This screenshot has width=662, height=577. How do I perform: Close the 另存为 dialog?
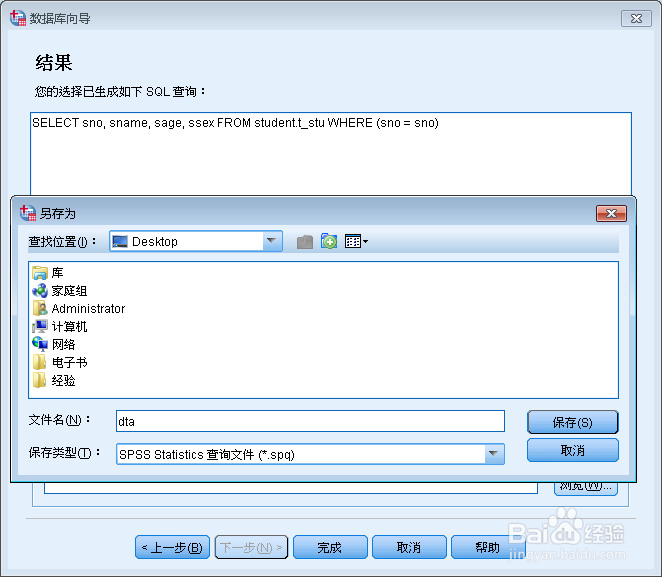tap(611, 213)
